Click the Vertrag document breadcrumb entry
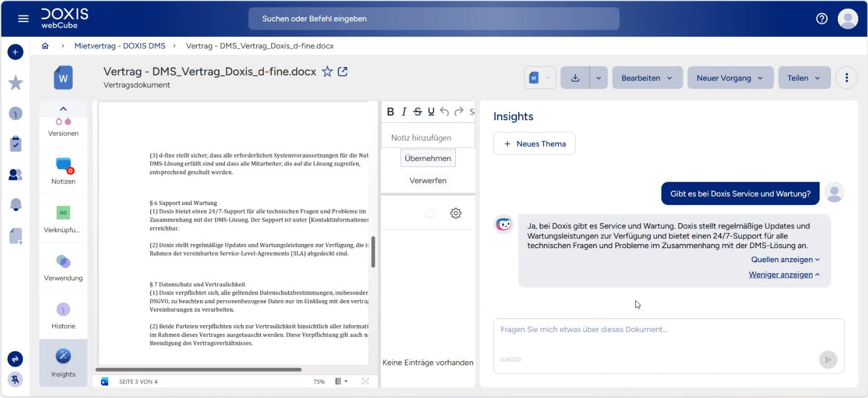The image size is (868, 398). point(260,46)
